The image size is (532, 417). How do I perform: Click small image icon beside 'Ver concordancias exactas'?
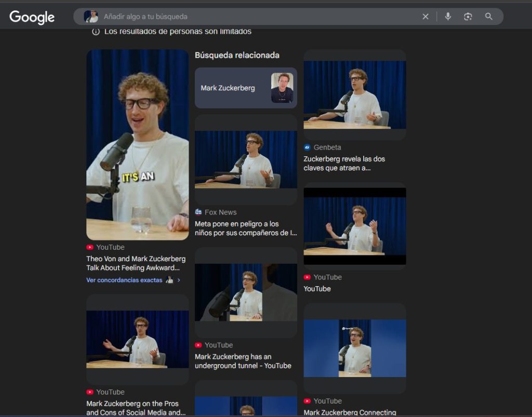169,280
